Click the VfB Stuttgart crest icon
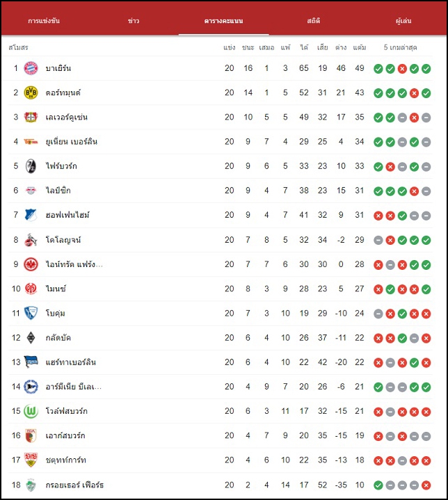 [31, 460]
